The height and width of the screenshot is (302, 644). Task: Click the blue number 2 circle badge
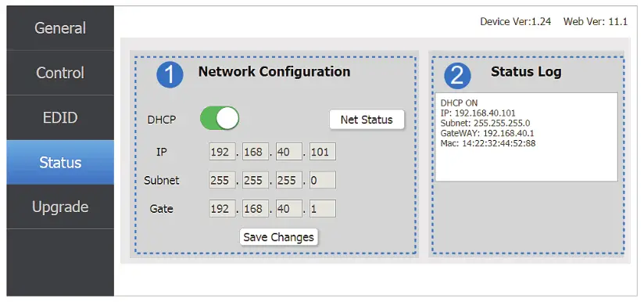tap(457, 75)
